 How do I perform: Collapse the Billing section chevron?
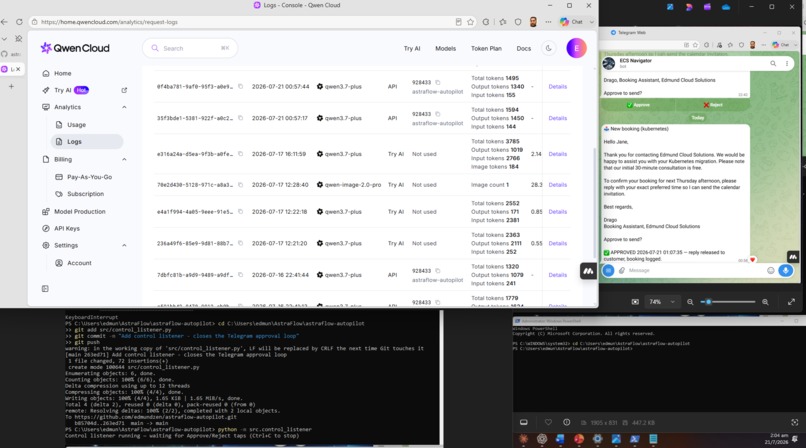(124, 159)
